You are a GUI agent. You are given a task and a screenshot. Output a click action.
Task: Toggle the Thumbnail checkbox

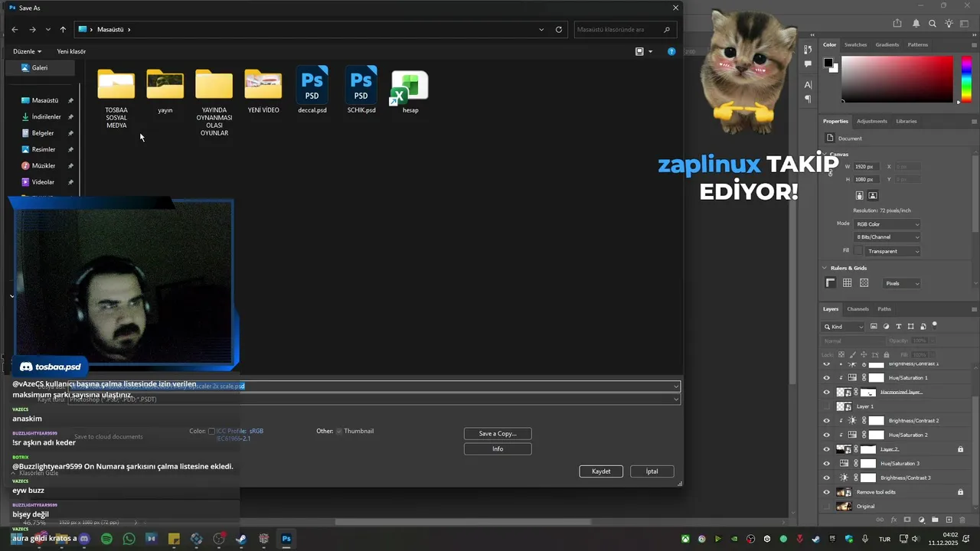point(339,432)
